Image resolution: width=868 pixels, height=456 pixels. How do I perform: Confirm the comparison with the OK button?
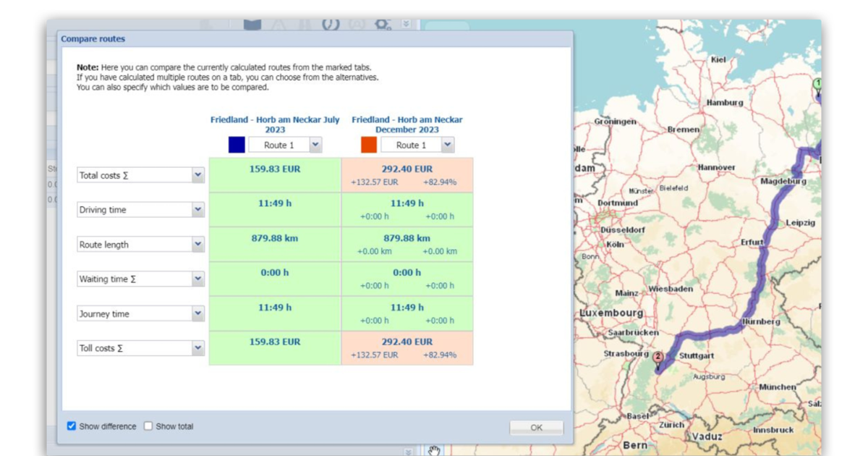click(x=536, y=427)
